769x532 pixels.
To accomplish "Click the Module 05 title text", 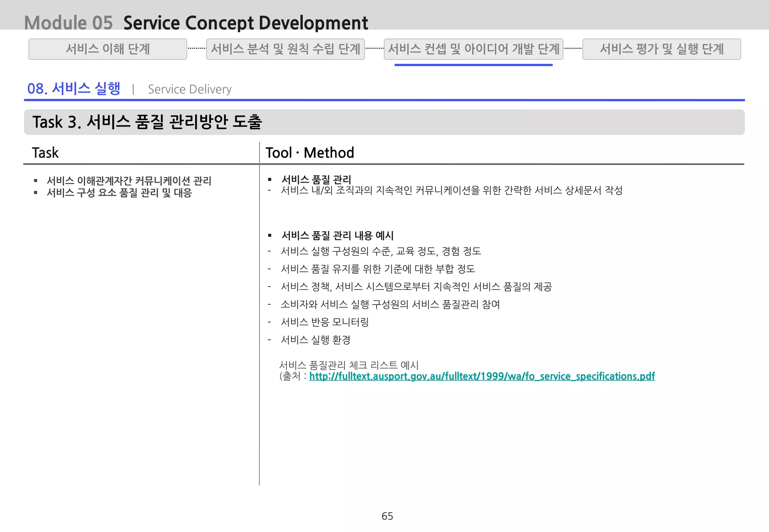I will tap(69, 23).
